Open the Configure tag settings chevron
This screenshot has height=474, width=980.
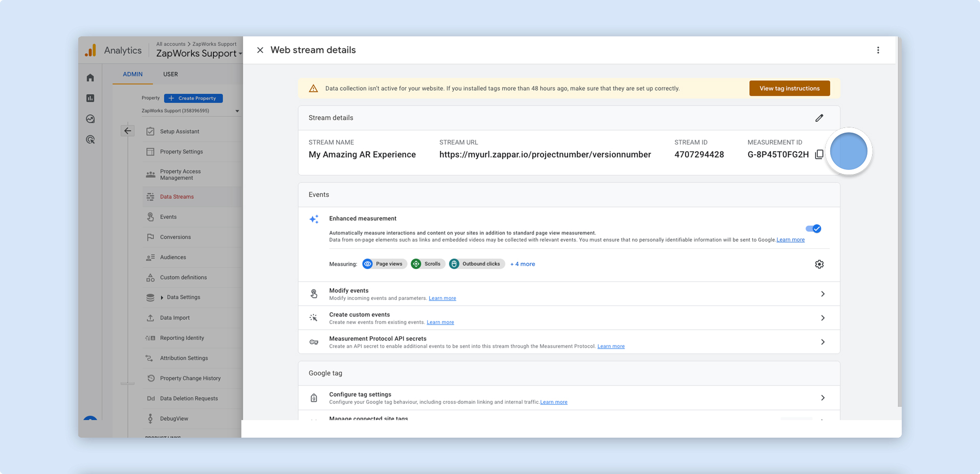point(822,398)
